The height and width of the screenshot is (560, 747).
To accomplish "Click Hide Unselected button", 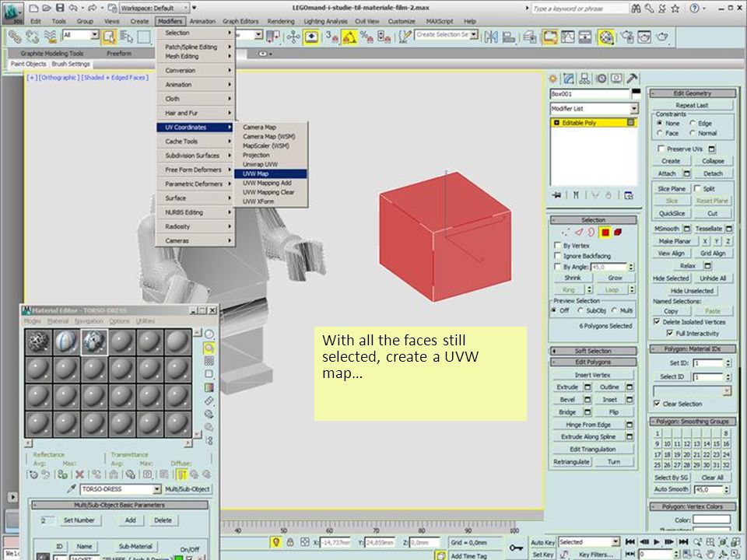I will (692, 290).
